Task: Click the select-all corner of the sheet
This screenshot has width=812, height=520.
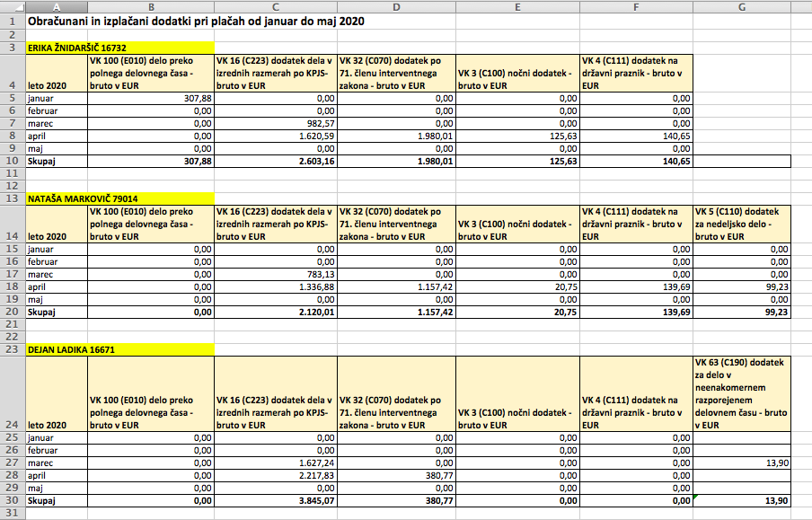Action: (x=13, y=6)
